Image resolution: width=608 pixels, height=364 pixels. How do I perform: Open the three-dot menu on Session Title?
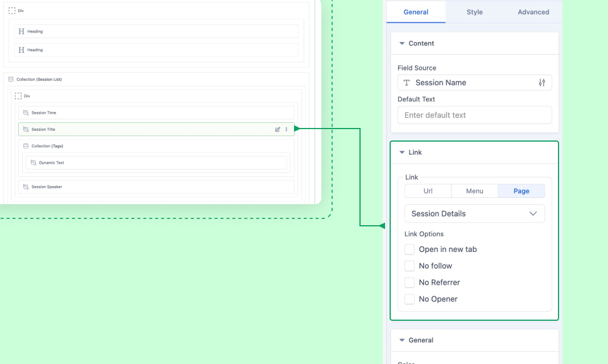pos(286,130)
